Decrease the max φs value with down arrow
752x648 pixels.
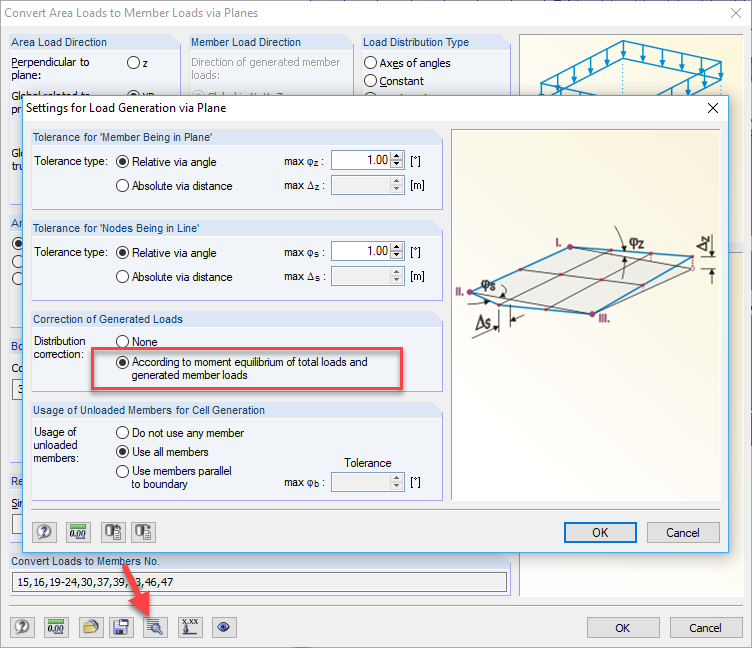coord(397,255)
